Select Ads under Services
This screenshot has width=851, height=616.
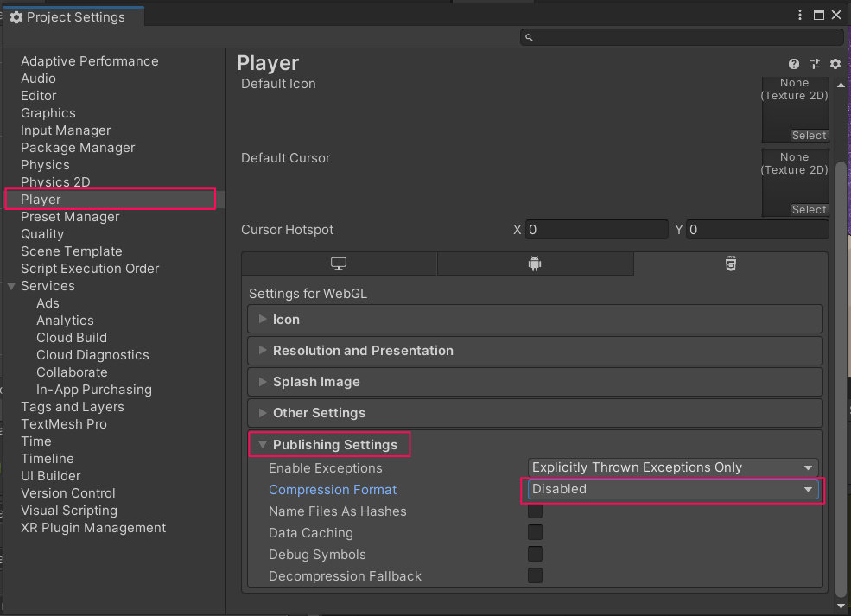48,303
